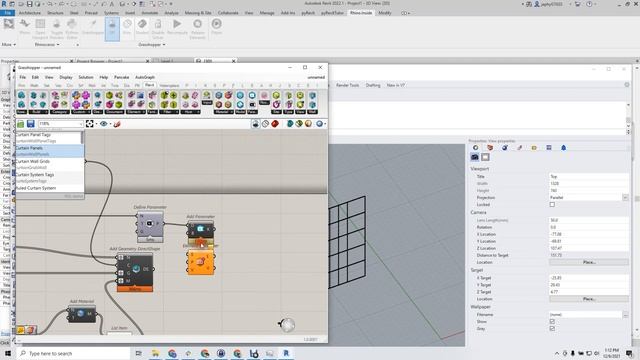Viewport: 640px width, 360px height.
Task: Click the Zoom Extents icon in Grasshopper canvas toolbar
Action: 89,124
